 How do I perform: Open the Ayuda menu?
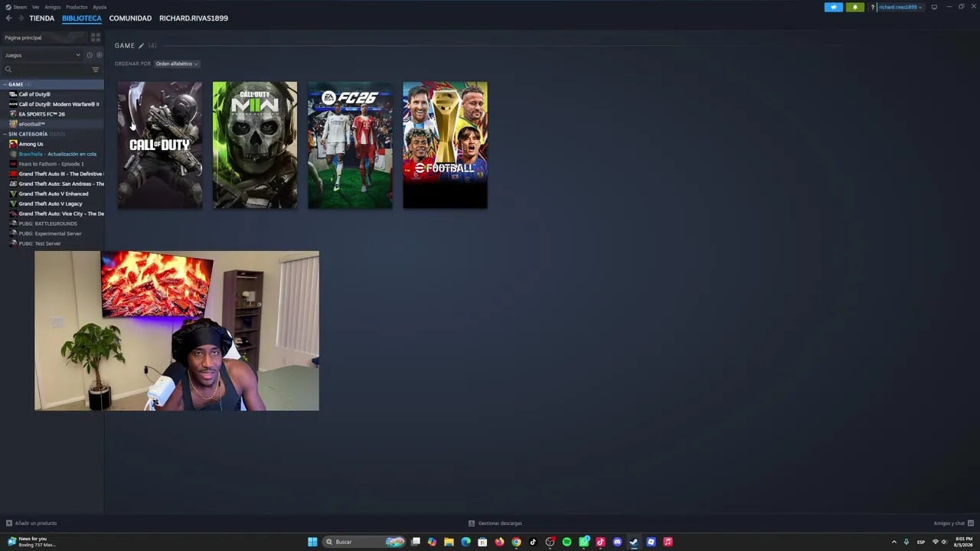(100, 7)
